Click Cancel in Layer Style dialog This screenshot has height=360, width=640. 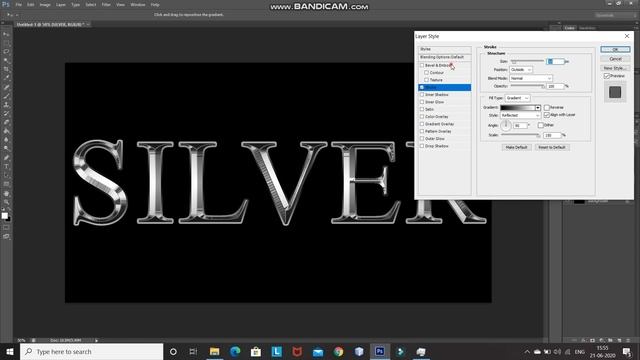(615, 59)
